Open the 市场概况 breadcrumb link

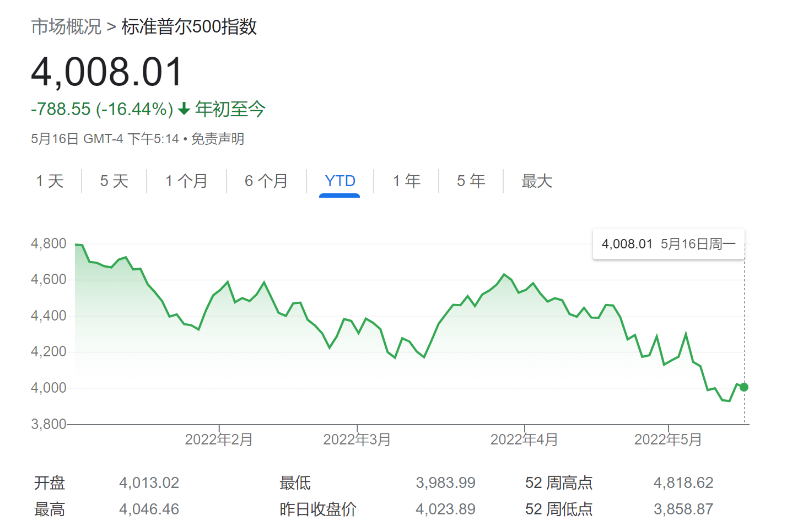click(x=66, y=26)
